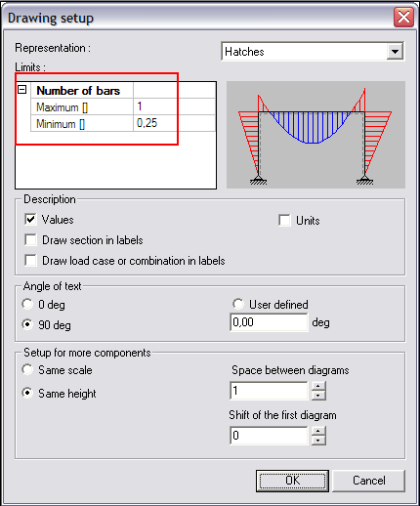Click the Cancel button

tap(368, 481)
